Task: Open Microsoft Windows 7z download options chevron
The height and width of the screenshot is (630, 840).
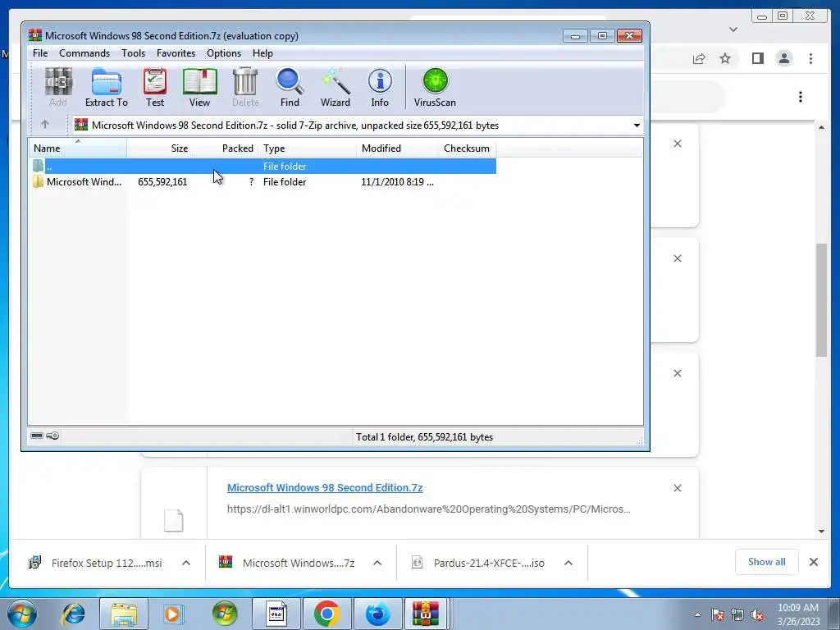Action: (x=377, y=563)
